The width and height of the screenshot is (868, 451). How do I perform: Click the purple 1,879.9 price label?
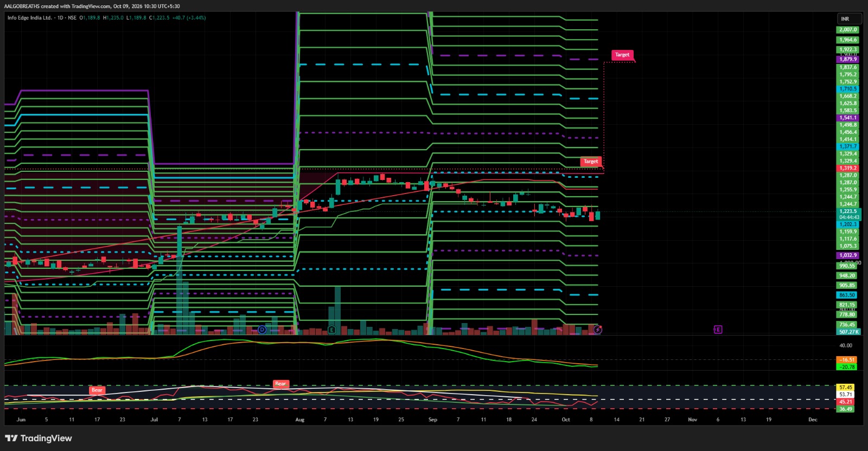848,60
